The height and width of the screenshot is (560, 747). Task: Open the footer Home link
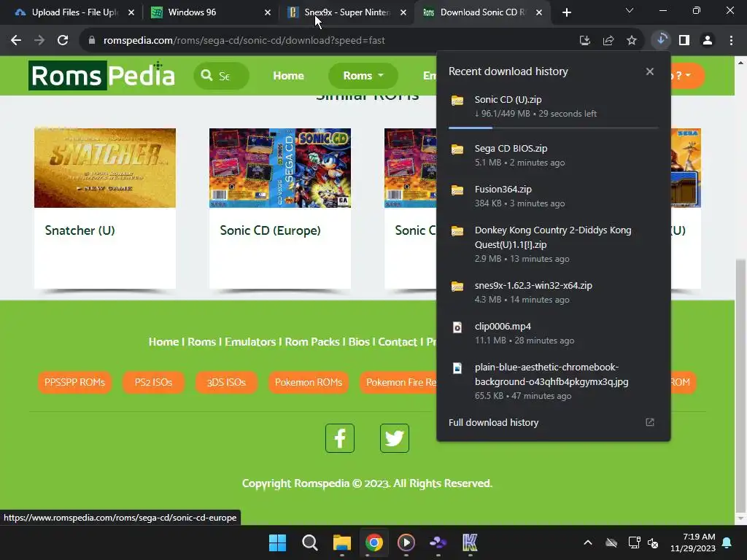163,342
